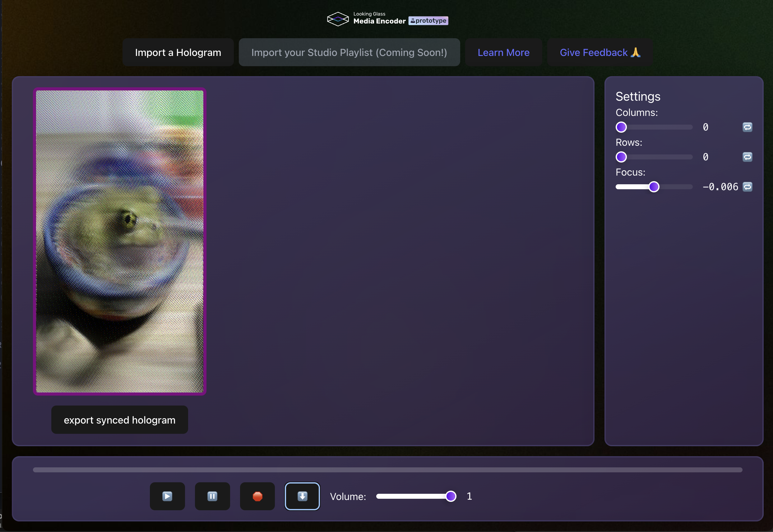This screenshot has height=532, width=773.
Task: Click the Import a Hologram button
Action: pyautogui.click(x=178, y=52)
